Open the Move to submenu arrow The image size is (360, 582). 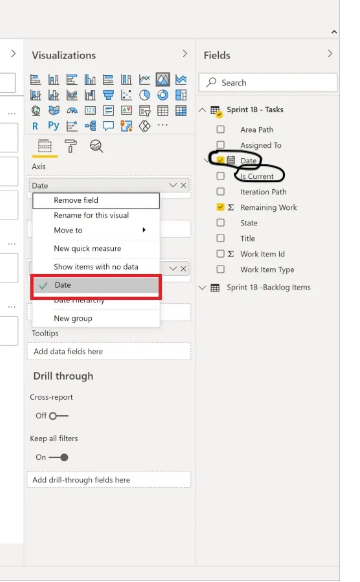click(144, 230)
